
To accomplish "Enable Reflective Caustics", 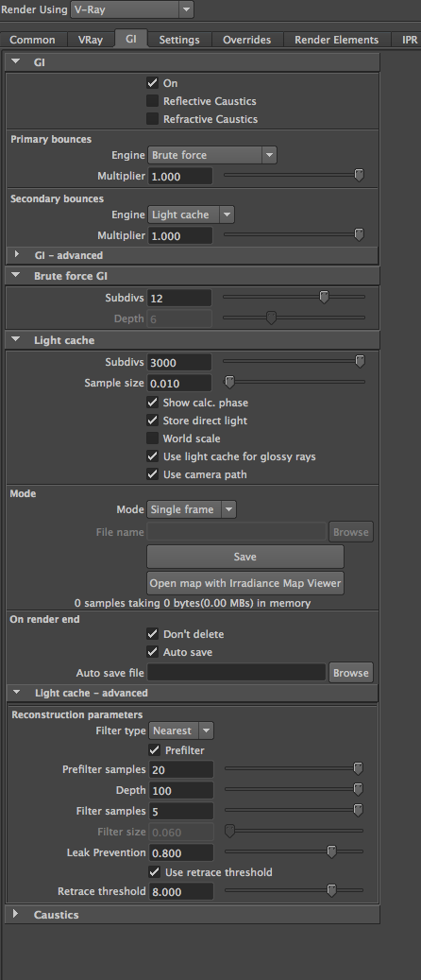I will pos(152,100).
